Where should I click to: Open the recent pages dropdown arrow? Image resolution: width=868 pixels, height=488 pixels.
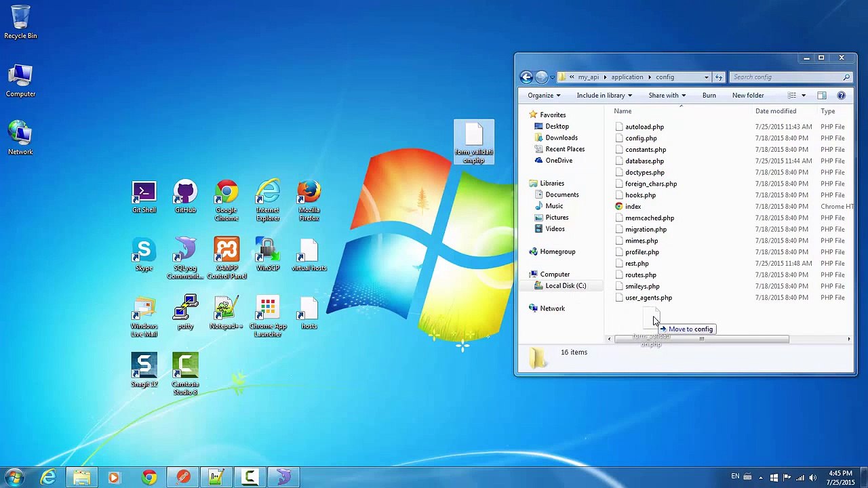[x=552, y=77]
